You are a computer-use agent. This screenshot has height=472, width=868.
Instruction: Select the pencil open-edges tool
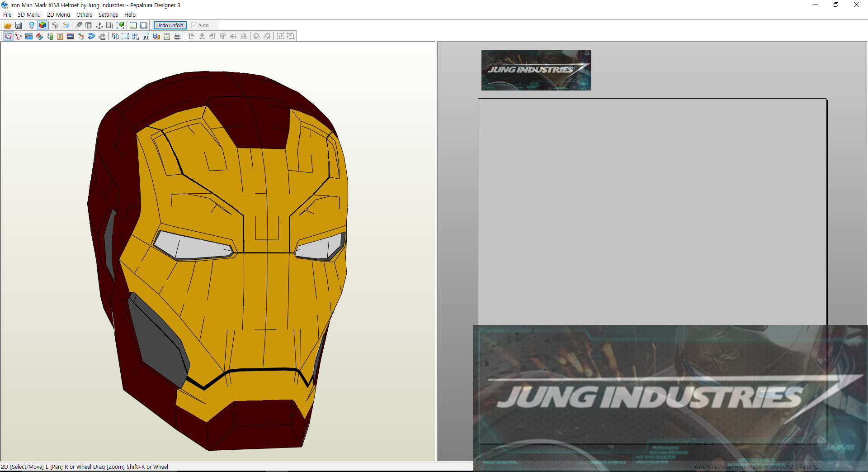coord(79,25)
